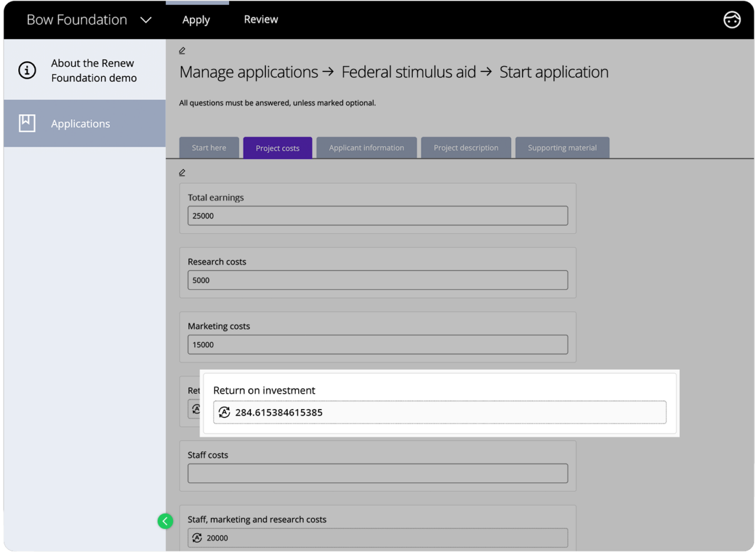
Task: Switch to the Applicant information tab
Action: point(367,148)
